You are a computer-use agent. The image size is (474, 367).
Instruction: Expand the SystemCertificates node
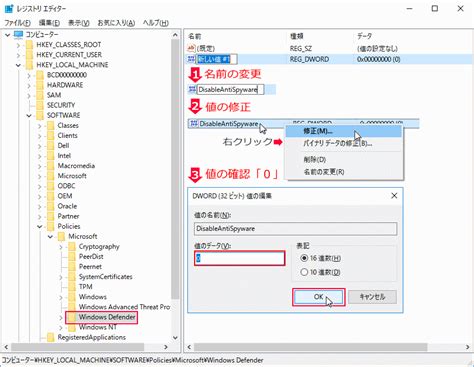[x=61, y=277]
